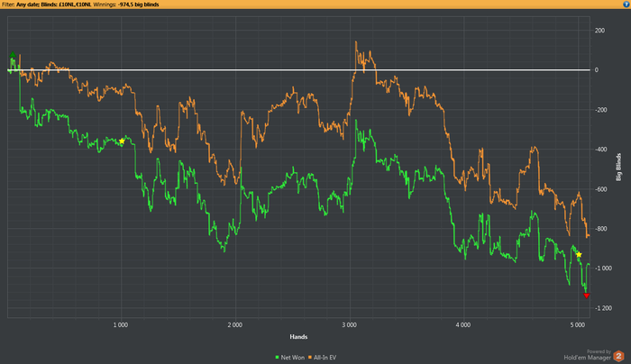Click the Big Blinds axis title
This screenshot has height=364, width=631.
tap(619, 167)
